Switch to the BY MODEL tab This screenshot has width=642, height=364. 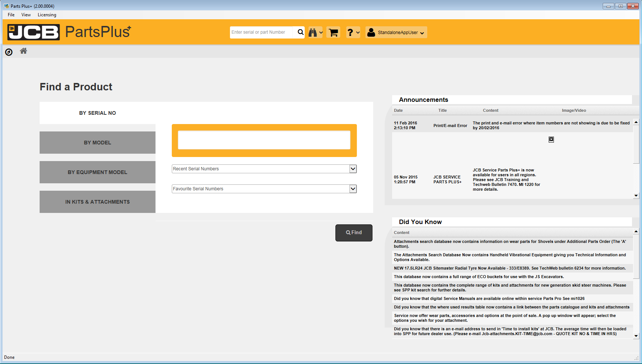(97, 143)
